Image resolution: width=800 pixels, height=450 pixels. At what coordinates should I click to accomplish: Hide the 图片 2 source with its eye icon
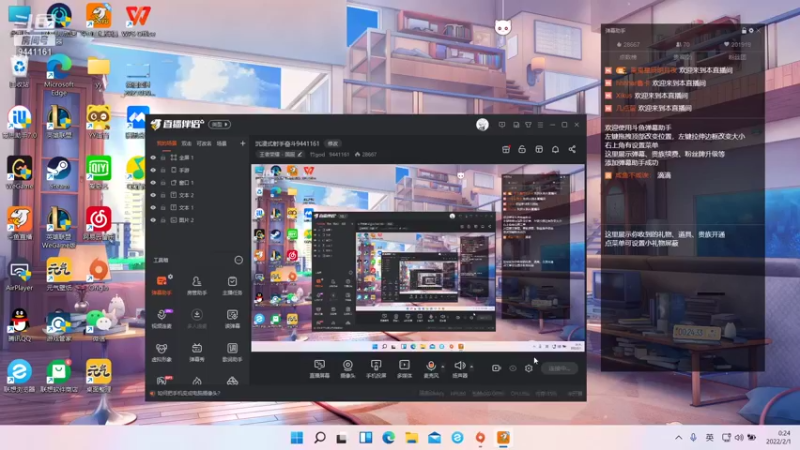pos(153,220)
